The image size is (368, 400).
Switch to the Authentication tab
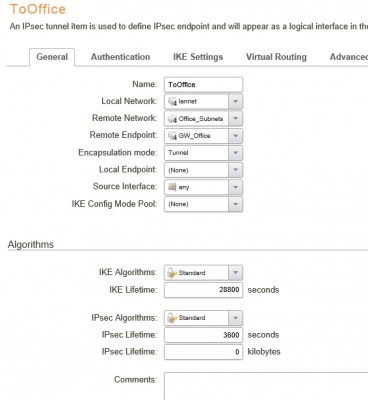pos(120,57)
